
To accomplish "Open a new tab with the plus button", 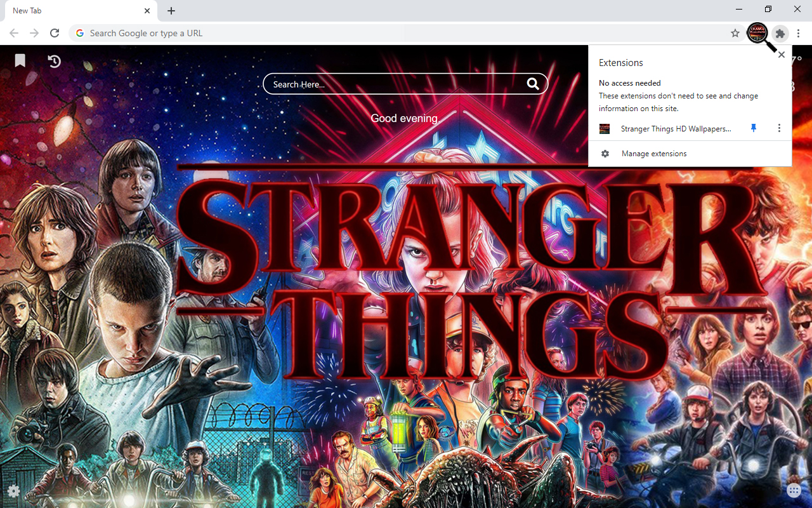I will [171, 11].
